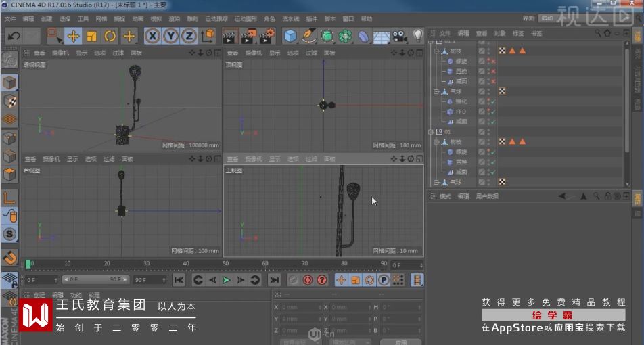This screenshot has width=644, height=345.
Task: Disable the FFD deformer checkmark
Action: click(x=493, y=112)
